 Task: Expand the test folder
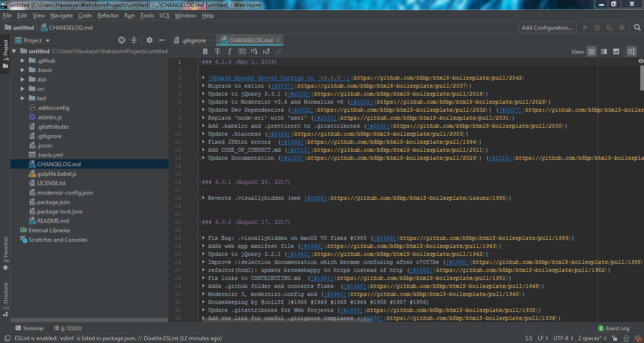[x=23, y=98]
